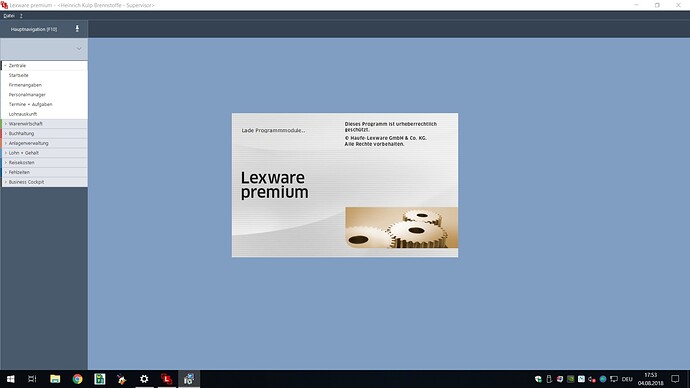Open the green spreadsheet app on taskbar
The image size is (690, 388).
[100, 379]
